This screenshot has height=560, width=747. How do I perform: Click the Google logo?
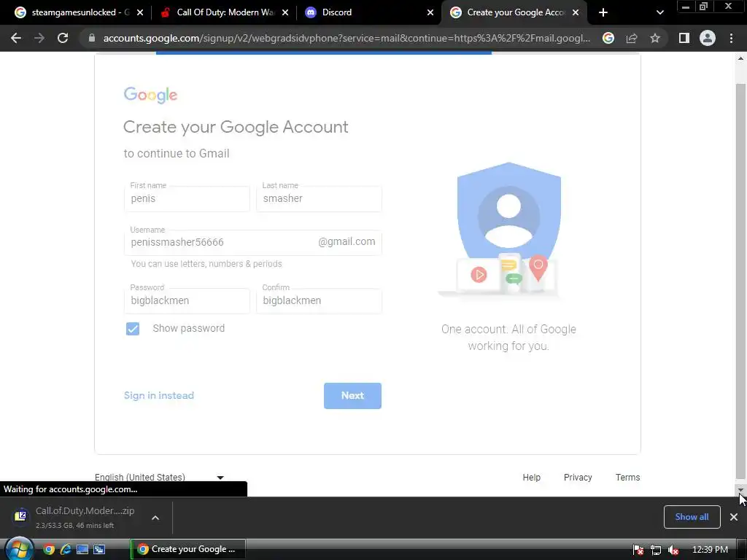click(150, 95)
